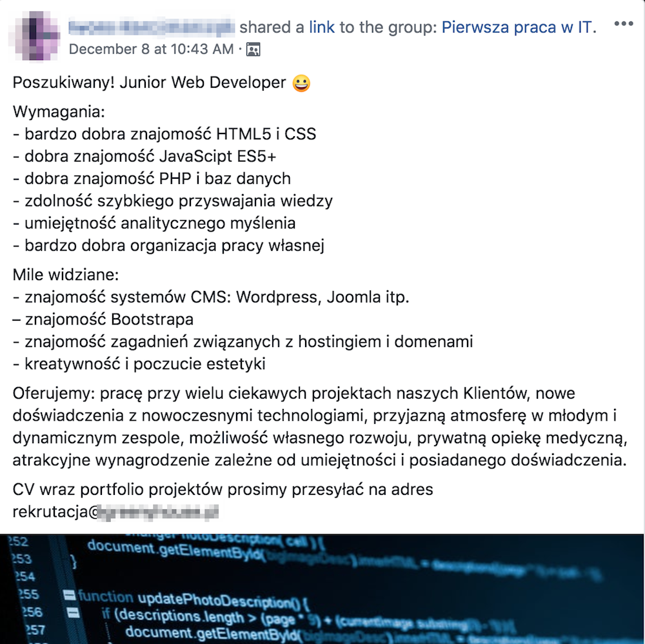Open the poster's blurred profile name

(x=152, y=27)
